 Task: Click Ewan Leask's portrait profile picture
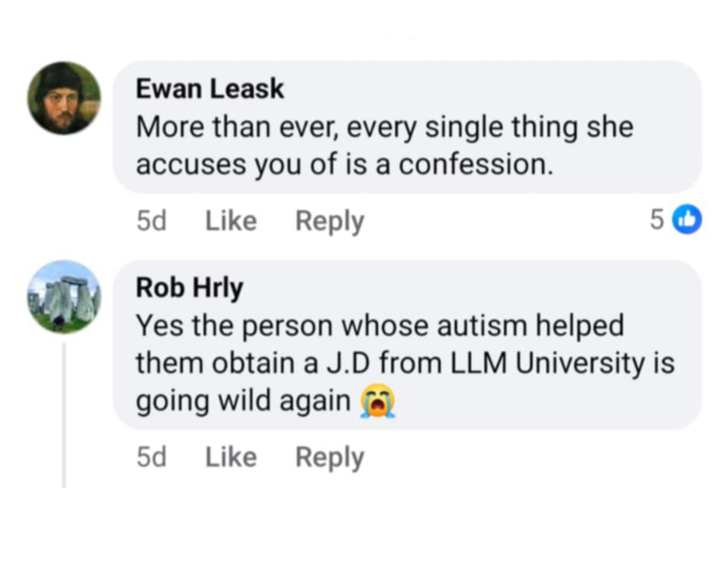click(64, 98)
